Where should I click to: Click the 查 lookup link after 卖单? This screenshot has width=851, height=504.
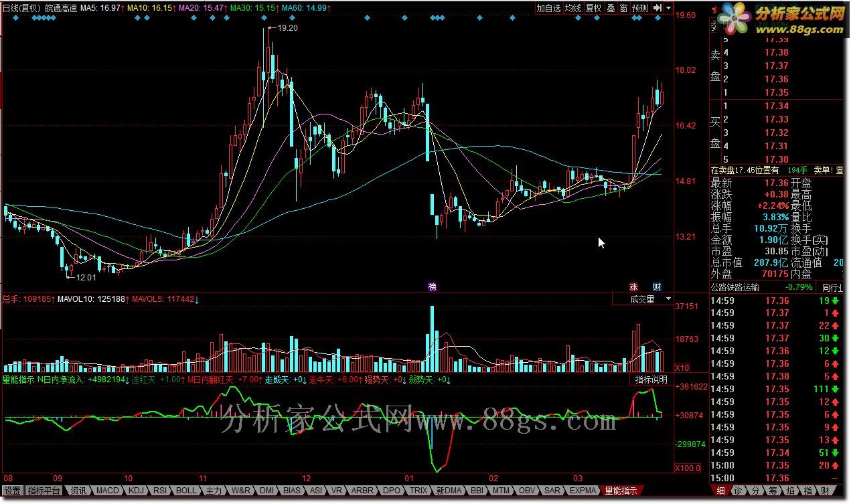click(840, 171)
